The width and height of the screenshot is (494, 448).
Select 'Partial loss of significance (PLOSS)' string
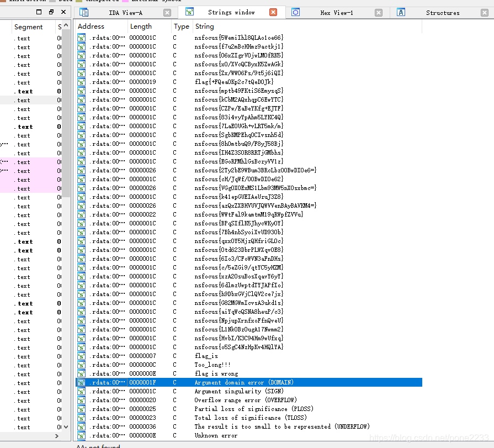point(253,409)
